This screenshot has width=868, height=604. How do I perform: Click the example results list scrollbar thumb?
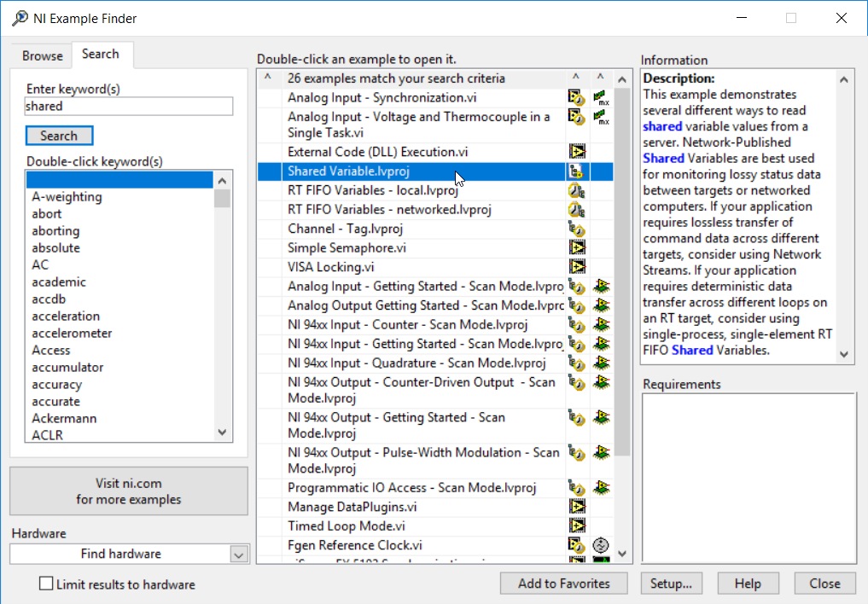coord(622,271)
